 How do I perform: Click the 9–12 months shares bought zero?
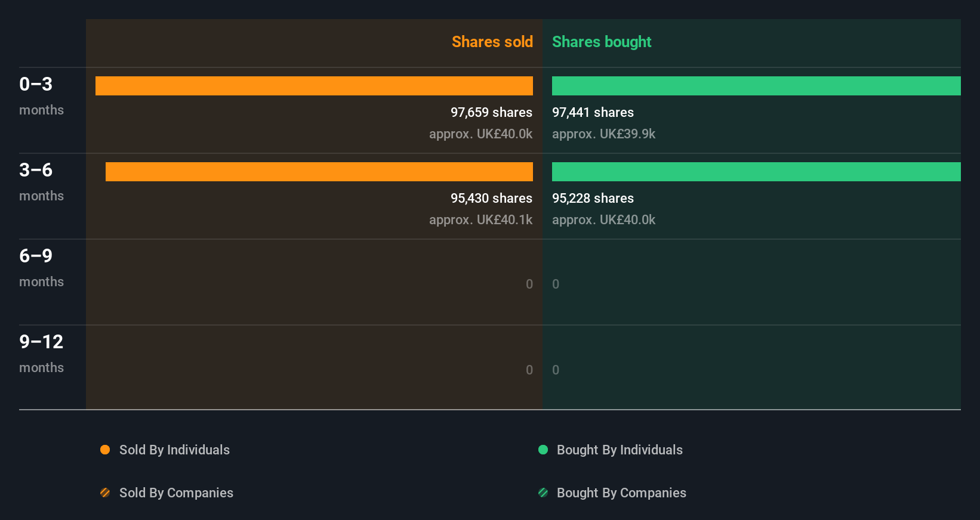(556, 370)
